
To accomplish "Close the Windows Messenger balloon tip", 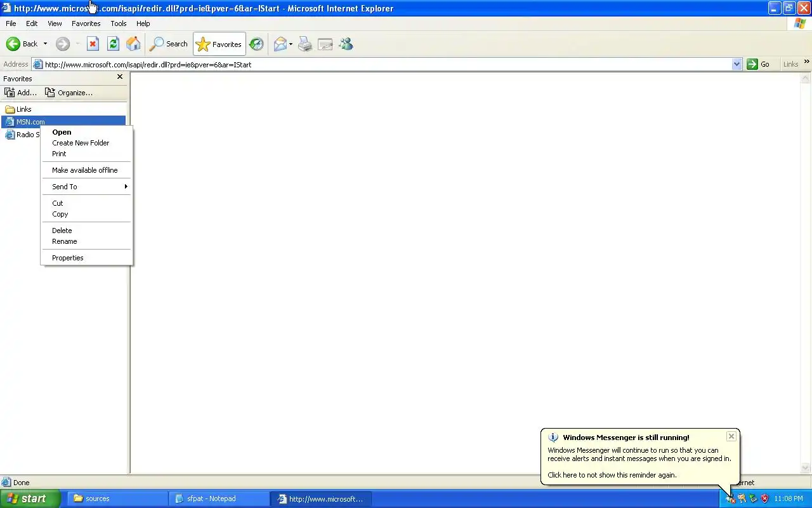I will coord(731,436).
